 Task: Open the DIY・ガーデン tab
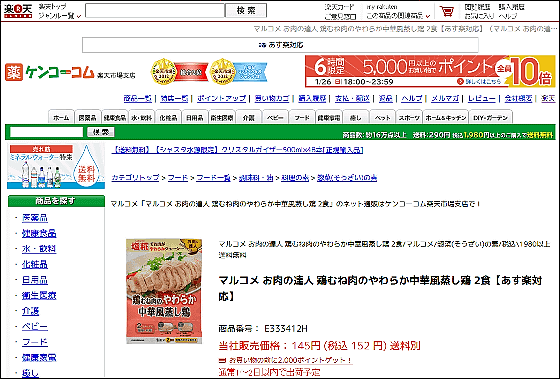[x=490, y=117]
